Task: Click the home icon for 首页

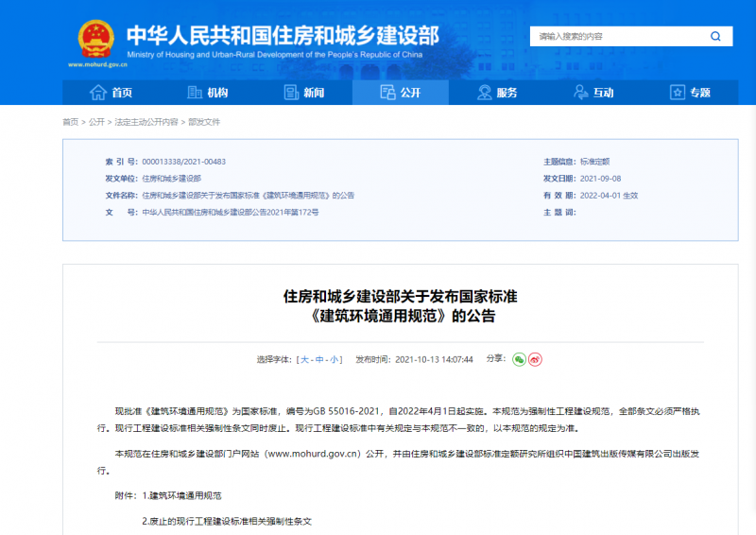Action: click(97, 93)
